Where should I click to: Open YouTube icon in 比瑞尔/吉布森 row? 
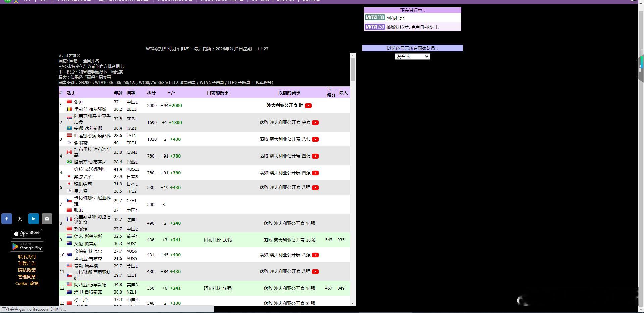(x=315, y=255)
